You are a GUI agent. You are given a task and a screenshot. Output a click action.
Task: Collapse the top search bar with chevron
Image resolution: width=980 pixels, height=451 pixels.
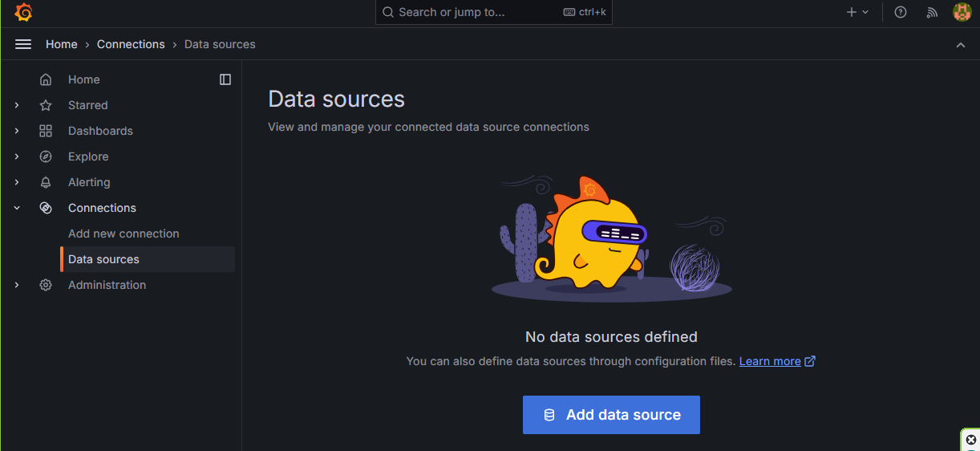coord(961,45)
